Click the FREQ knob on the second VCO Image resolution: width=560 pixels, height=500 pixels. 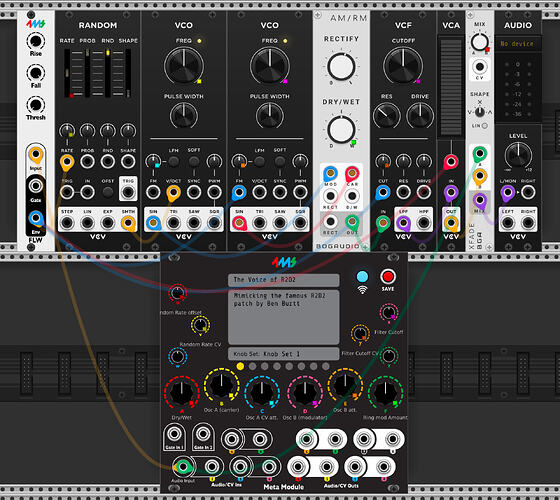[x=270, y=66]
